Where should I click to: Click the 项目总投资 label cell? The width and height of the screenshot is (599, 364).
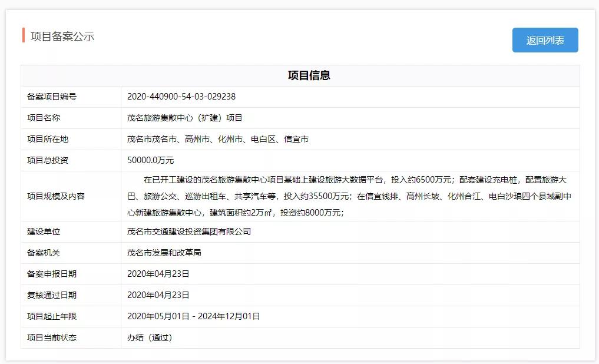click(71, 160)
